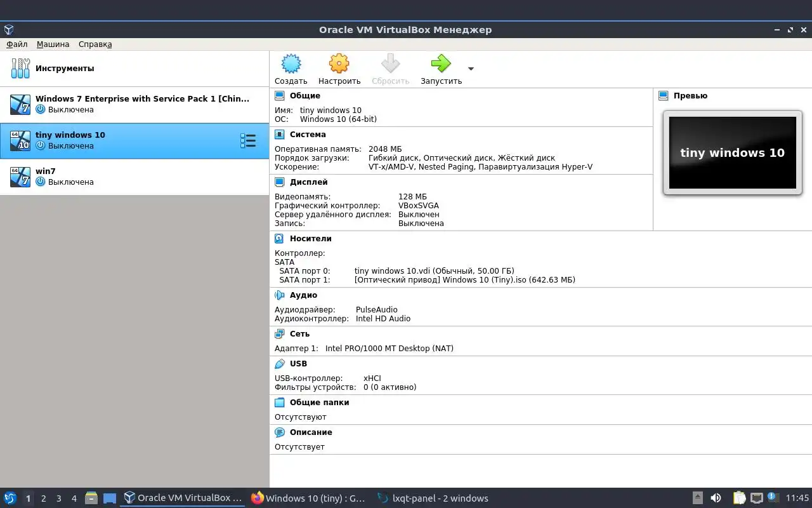Click the Сеть section network icon
The height and width of the screenshot is (508, 812).
(280, 334)
